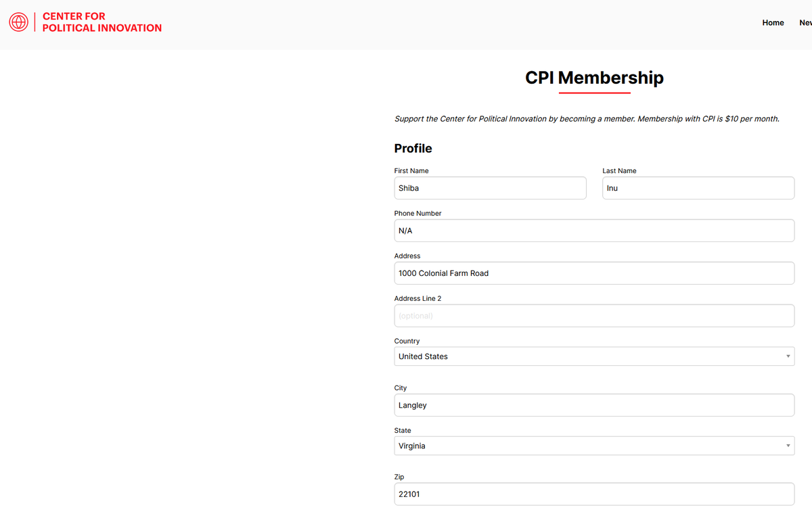The width and height of the screenshot is (812, 516).
Task: Focus the Phone Number input field
Action: pyautogui.click(x=594, y=231)
